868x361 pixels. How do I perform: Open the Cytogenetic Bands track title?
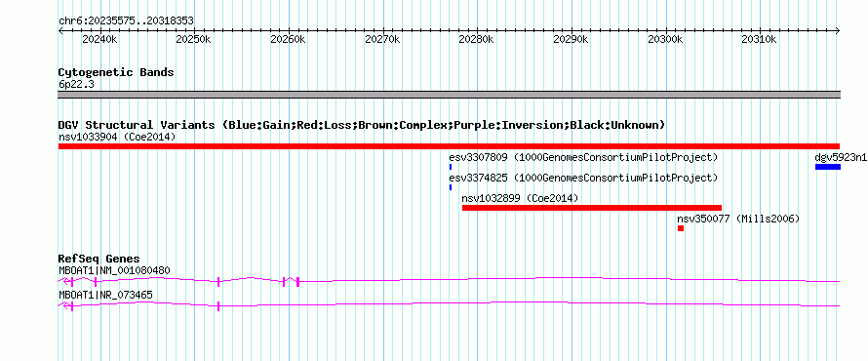pos(116,72)
